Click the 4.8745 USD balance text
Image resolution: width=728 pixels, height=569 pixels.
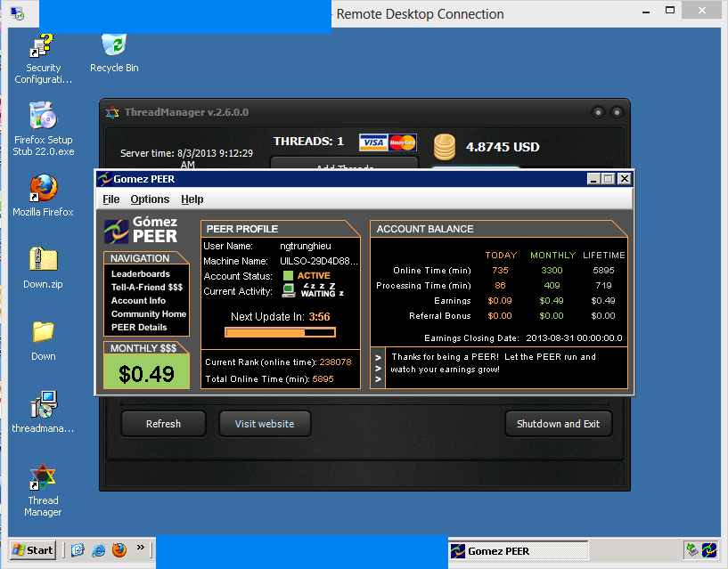[x=503, y=147]
